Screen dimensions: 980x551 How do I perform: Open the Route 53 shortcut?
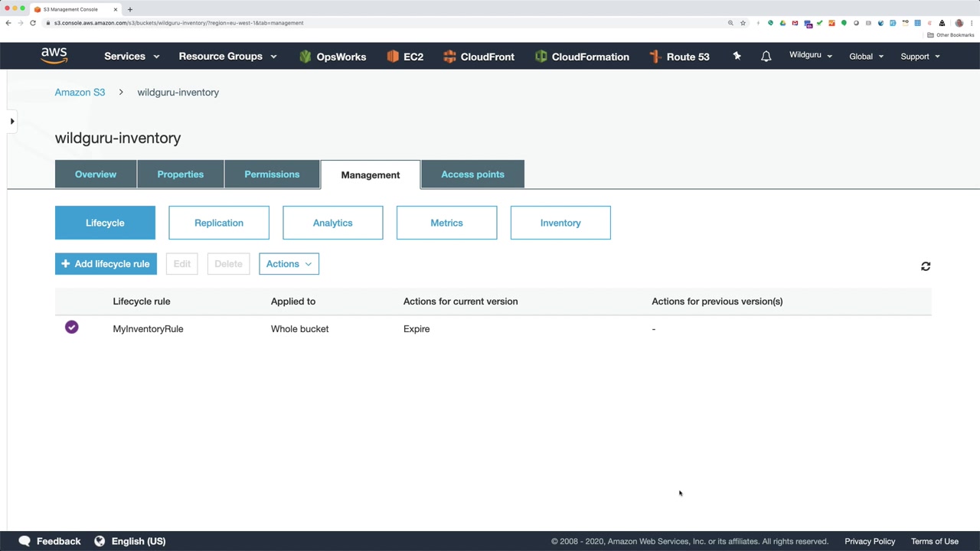pos(679,57)
